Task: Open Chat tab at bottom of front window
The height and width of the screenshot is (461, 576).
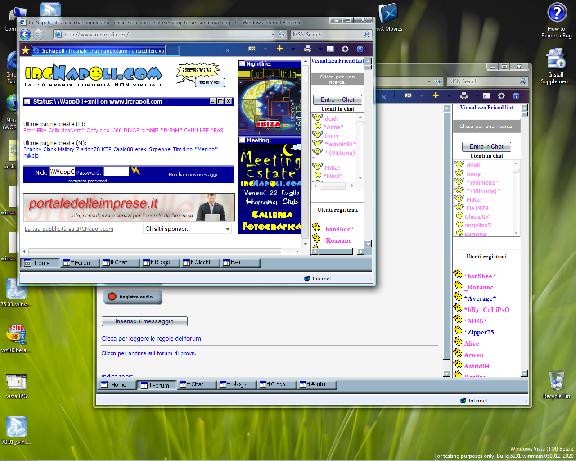Action: pos(120,263)
